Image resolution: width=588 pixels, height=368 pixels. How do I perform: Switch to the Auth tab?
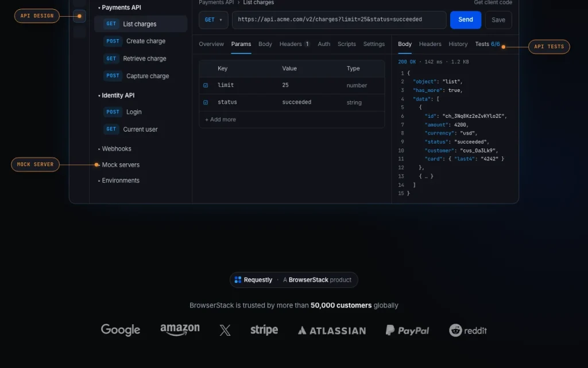324,44
